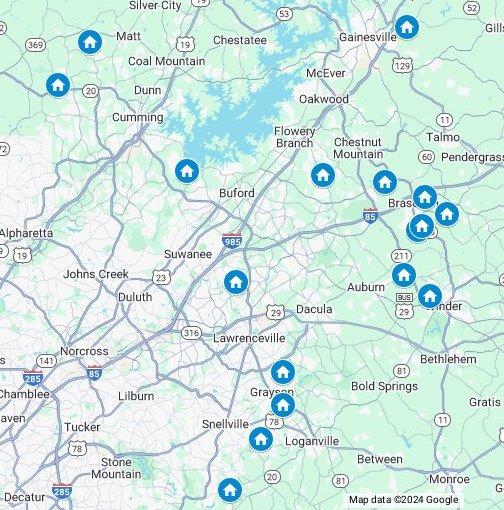Image resolution: width=504 pixels, height=510 pixels.
Task: Click the home marker near Matt
Action: click(90, 42)
